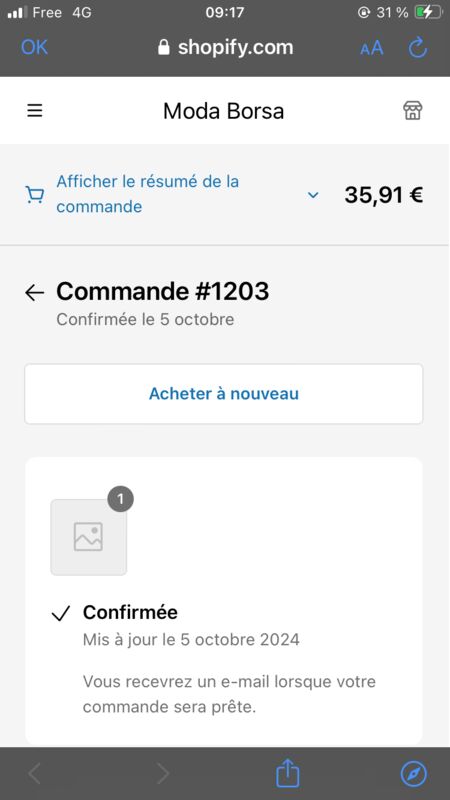Go back using arrow beside Commande #1203
The image size is (450, 800).
tap(35, 292)
